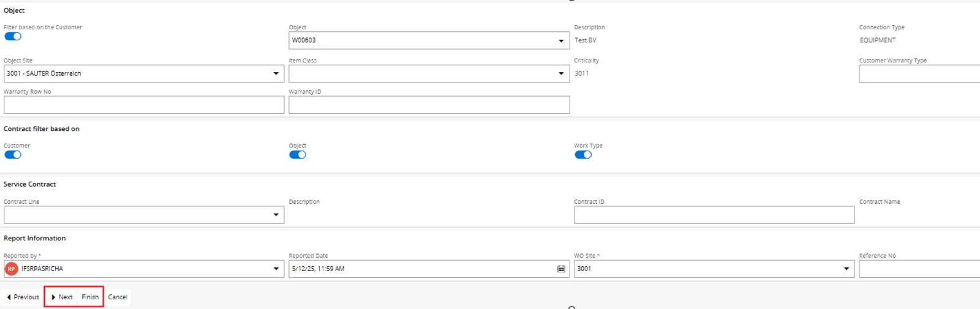Open the Object Site dropdown
This screenshot has height=309, width=980.
[x=276, y=73]
